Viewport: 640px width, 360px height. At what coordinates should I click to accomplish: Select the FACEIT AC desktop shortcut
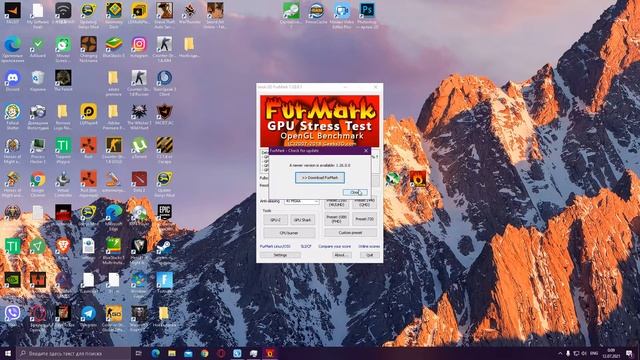[164, 114]
